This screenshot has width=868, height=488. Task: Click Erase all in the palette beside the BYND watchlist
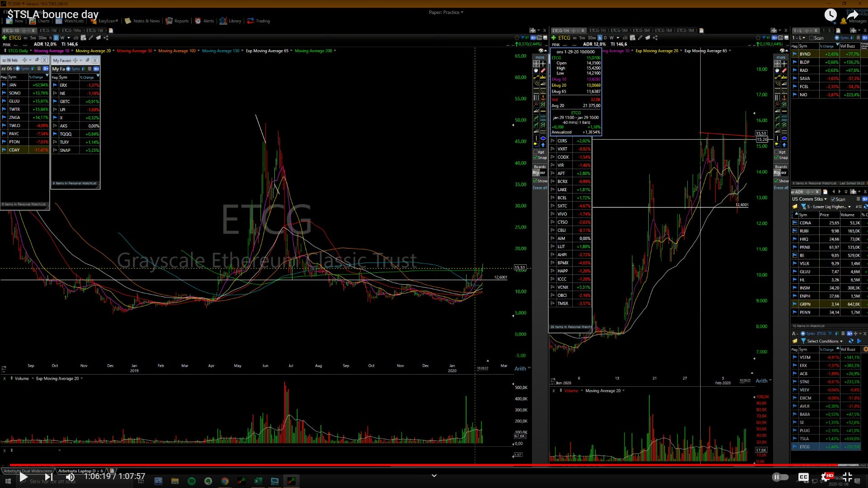tap(781, 188)
